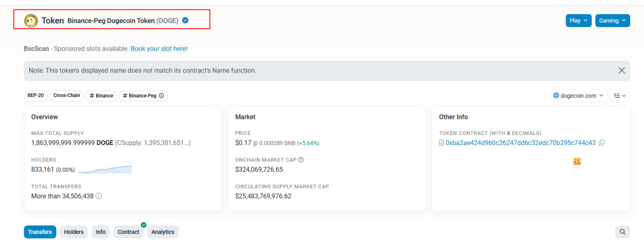
Task: Click the BEP-20 tag
Action: [x=35, y=95]
